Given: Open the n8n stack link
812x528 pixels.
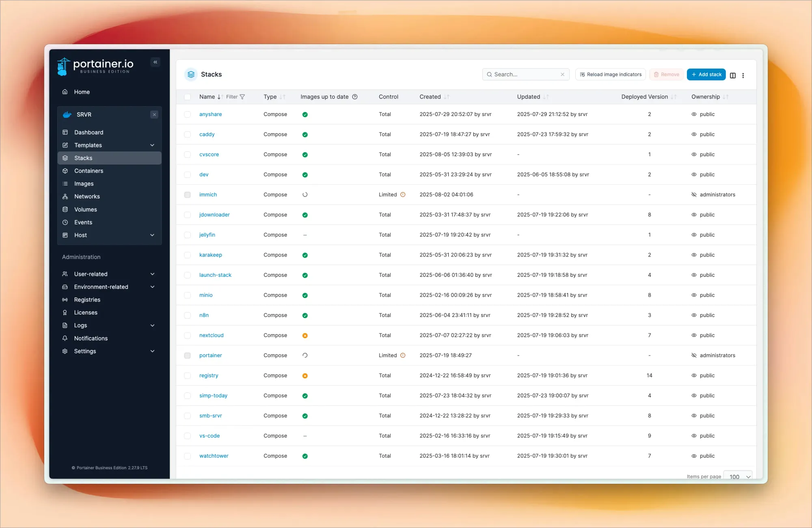Looking at the screenshot, I should point(204,315).
